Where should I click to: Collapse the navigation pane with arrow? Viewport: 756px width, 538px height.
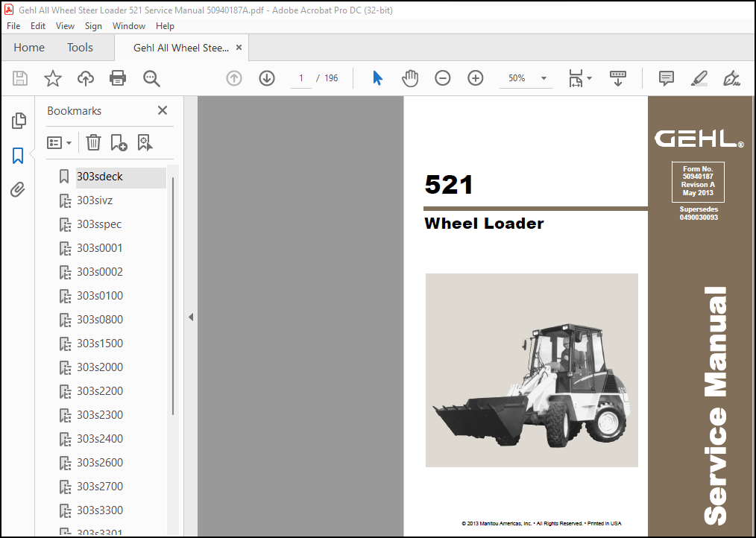click(x=191, y=317)
